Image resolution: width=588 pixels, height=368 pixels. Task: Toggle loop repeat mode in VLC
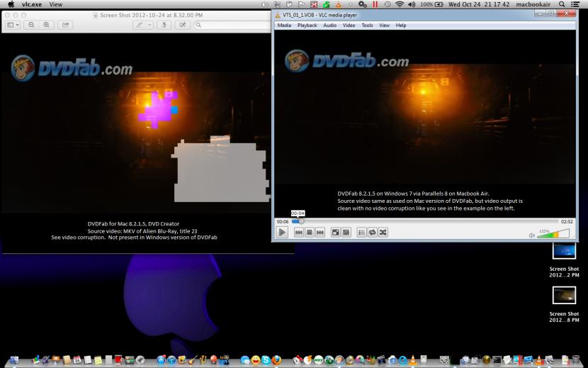(x=372, y=232)
